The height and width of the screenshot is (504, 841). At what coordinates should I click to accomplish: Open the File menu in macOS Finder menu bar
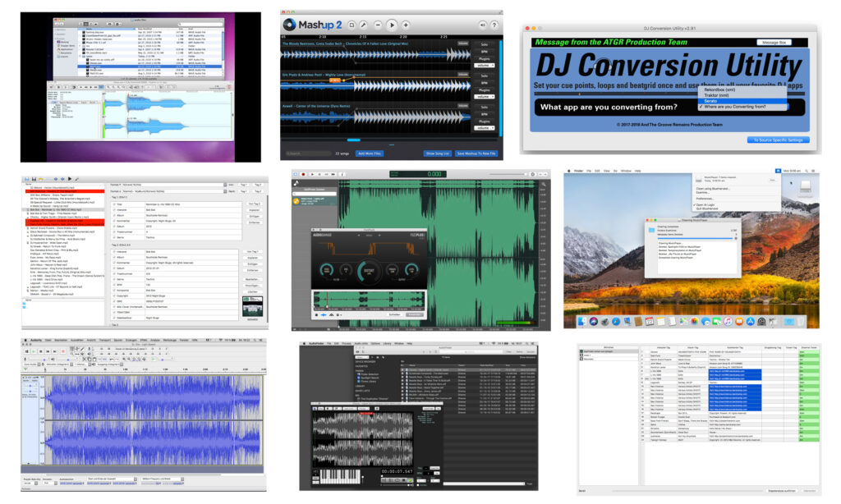click(x=590, y=171)
